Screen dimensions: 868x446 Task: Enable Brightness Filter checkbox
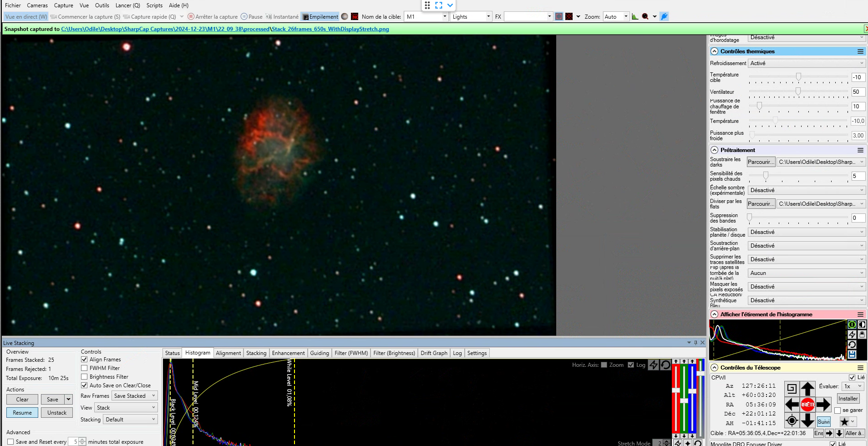click(84, 377)
